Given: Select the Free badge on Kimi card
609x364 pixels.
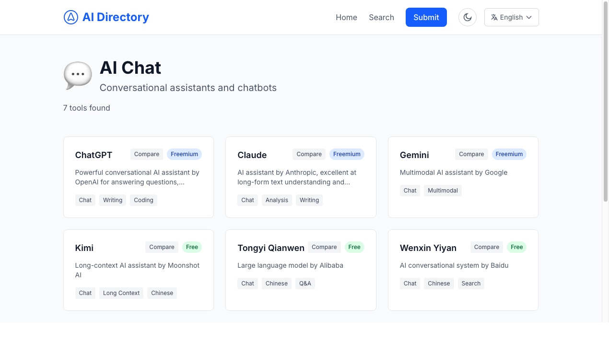Looking at the screenshot, I should (x=192, y=247).
